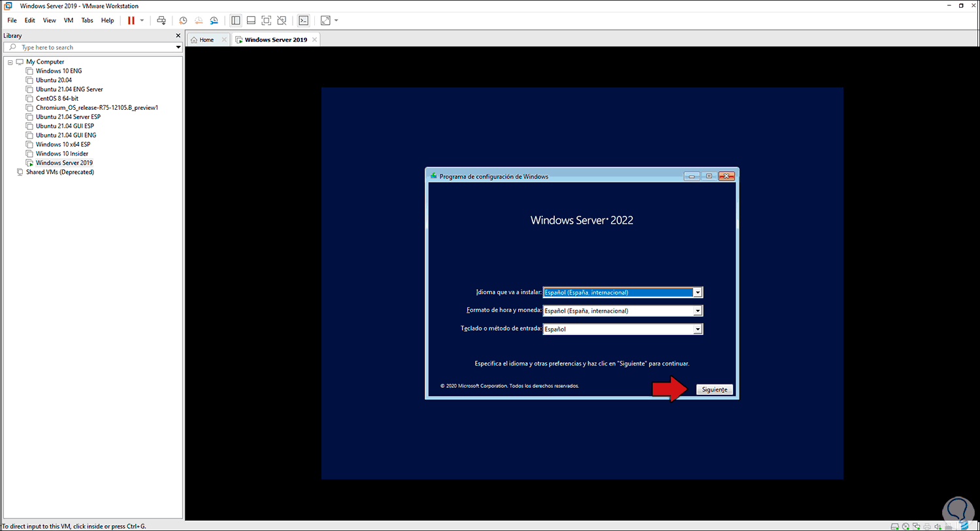Screen dimensions: 980x531
Task: Expand the stretch display dropdown arrow
Action: click(x=336, y=20)
